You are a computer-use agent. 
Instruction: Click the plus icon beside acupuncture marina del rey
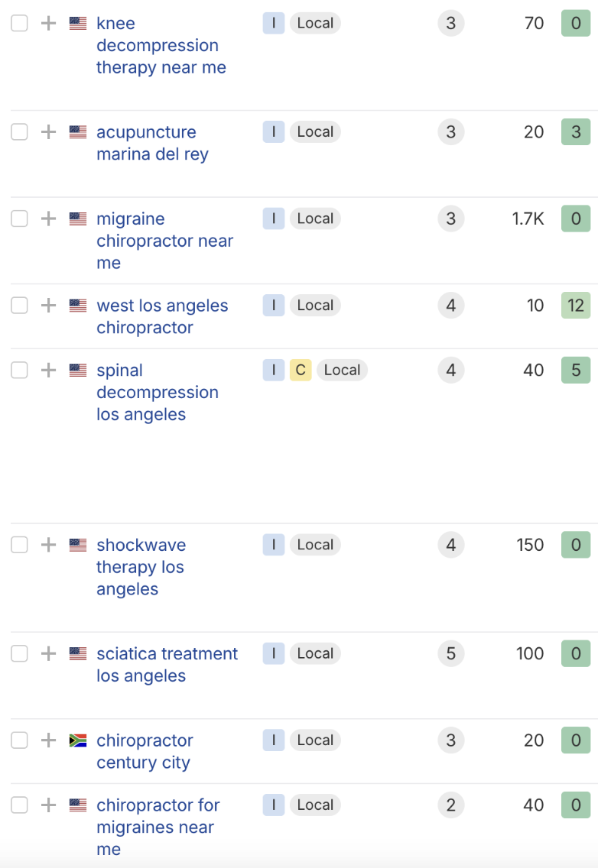48,132
